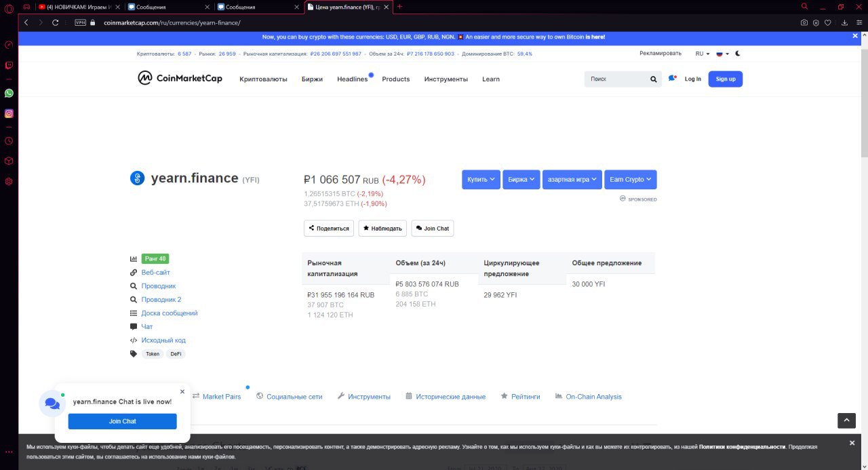Switch to Исторические данные tab

[x=446, y=397]
